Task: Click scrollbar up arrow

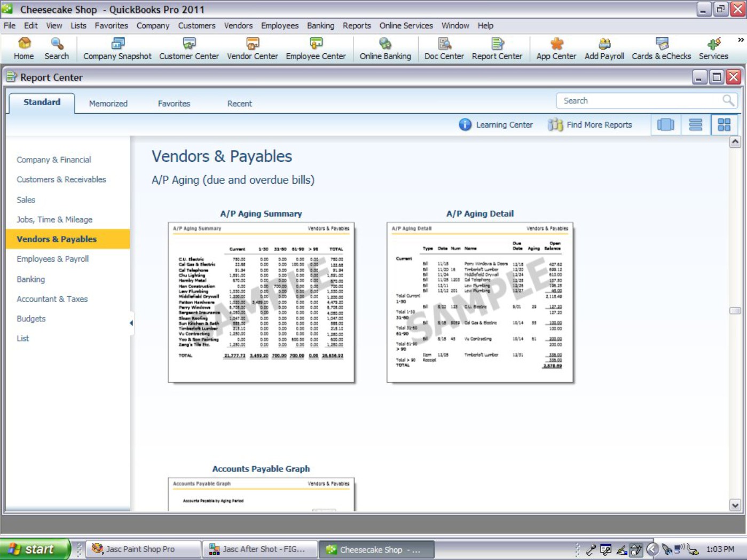Action: (735, 142)
